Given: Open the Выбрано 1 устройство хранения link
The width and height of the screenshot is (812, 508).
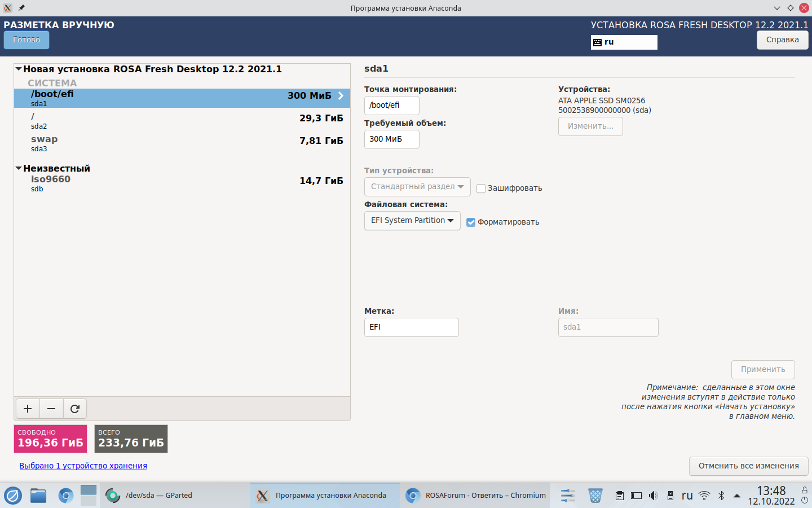Looking at the screenshot, I should (83, 466).
